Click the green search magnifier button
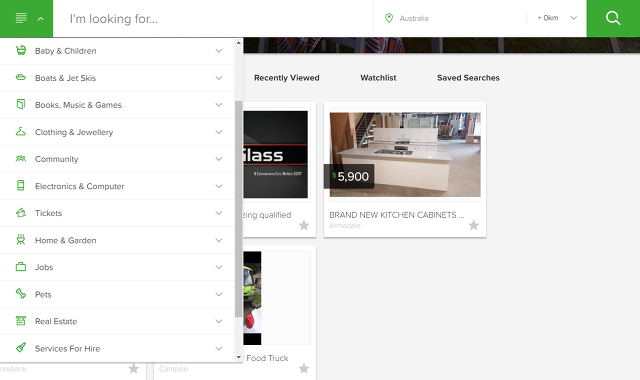Viewport: 640px width, 380px height. (x=613, y=18)
